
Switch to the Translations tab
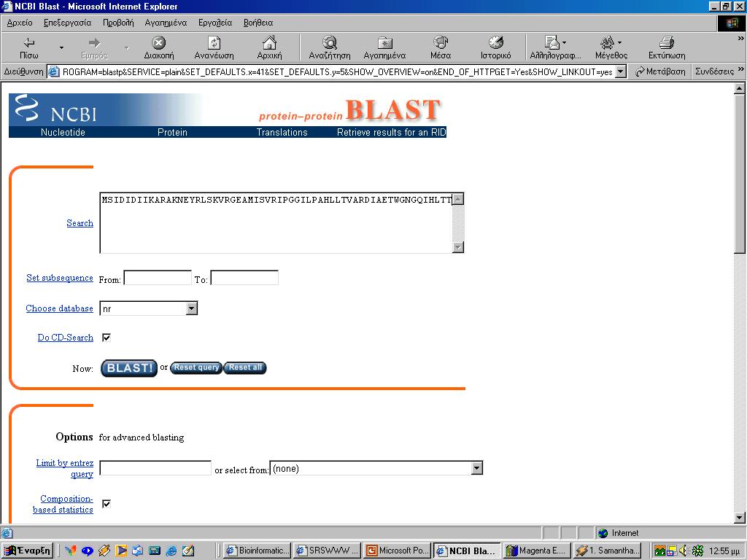click(282, 133)
